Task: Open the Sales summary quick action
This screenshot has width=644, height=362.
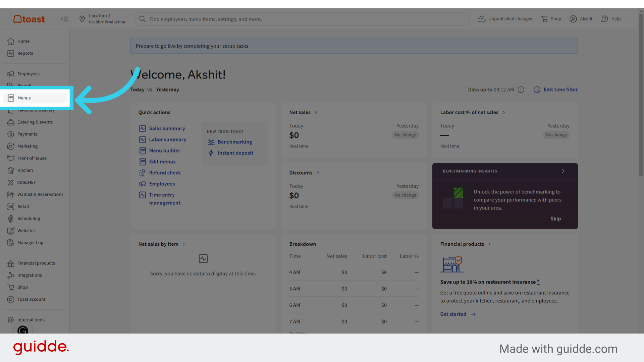Action: 162,128
